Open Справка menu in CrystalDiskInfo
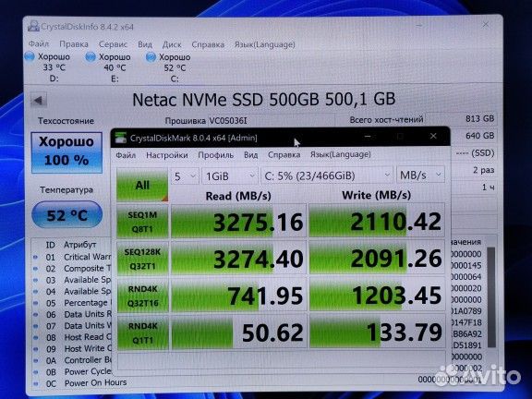Image resolution: width=532 pixels, height=399 pixels. coord(208,44)
